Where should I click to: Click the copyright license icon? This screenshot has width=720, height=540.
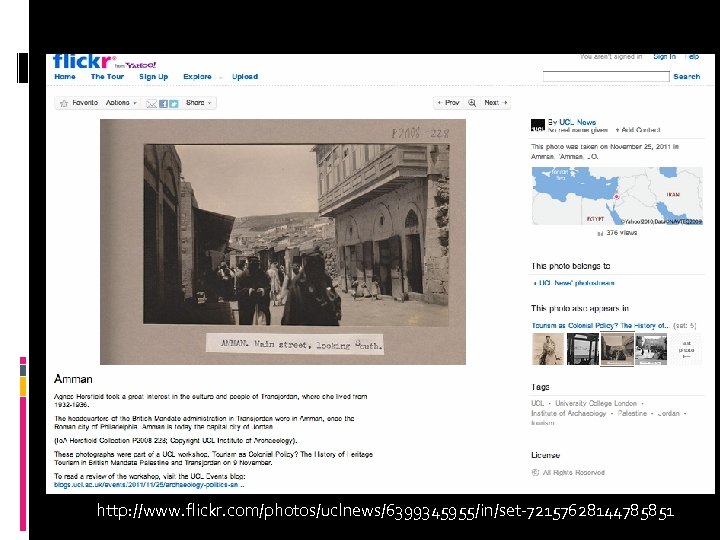coord(535,472)
